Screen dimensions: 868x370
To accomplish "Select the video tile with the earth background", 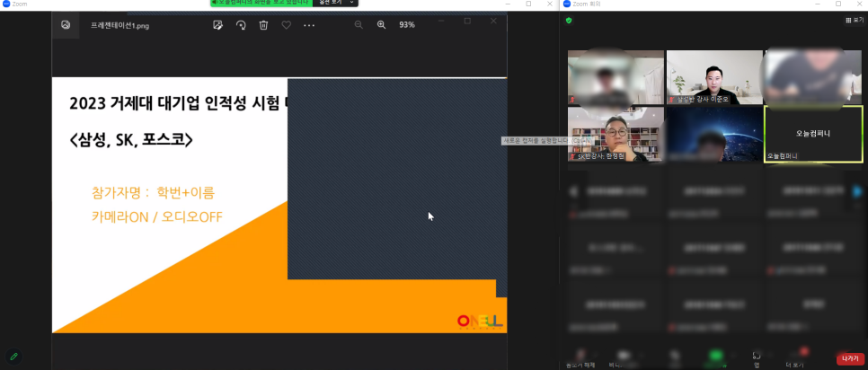I will [714, 134].
